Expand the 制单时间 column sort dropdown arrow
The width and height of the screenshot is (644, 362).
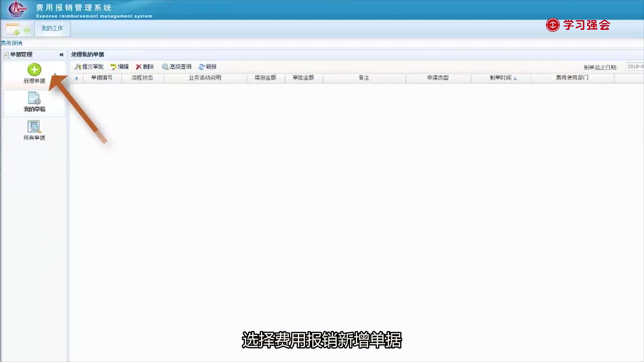coord(516,79)
